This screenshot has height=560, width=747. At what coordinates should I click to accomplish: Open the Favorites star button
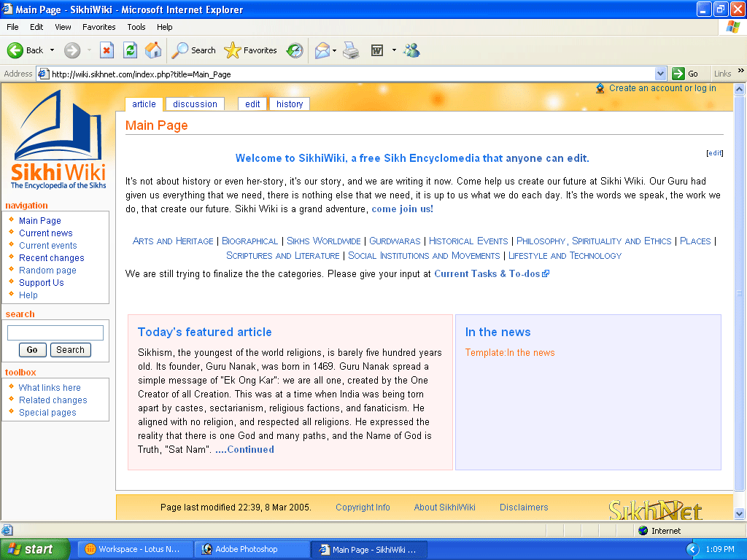click(x=251, y=50)
